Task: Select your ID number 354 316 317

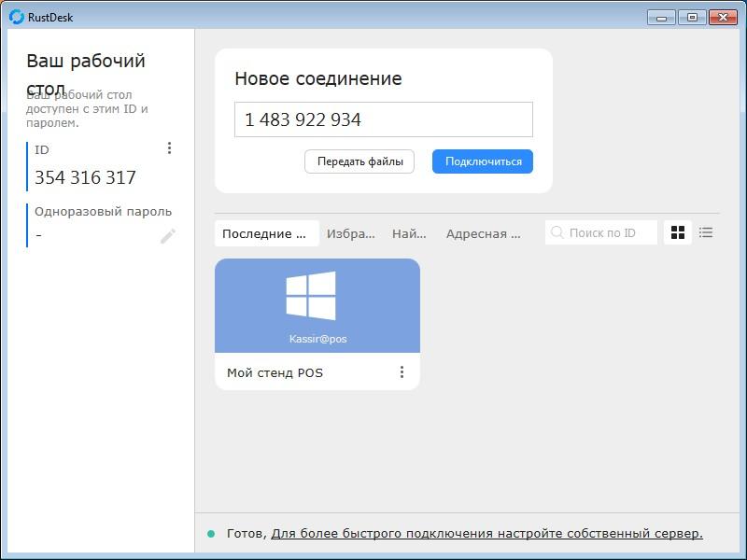Action: point(85,177)
